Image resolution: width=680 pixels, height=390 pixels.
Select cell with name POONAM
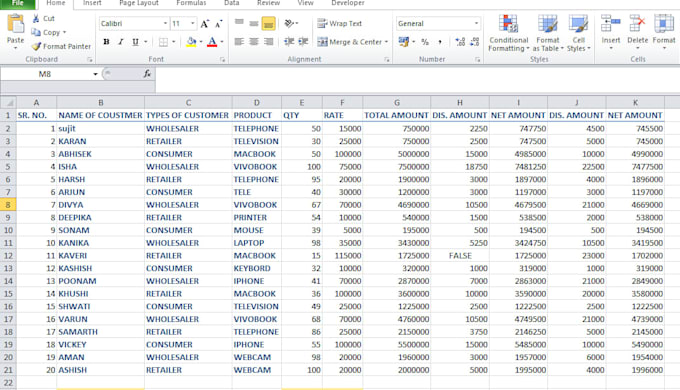click(101, 281)
